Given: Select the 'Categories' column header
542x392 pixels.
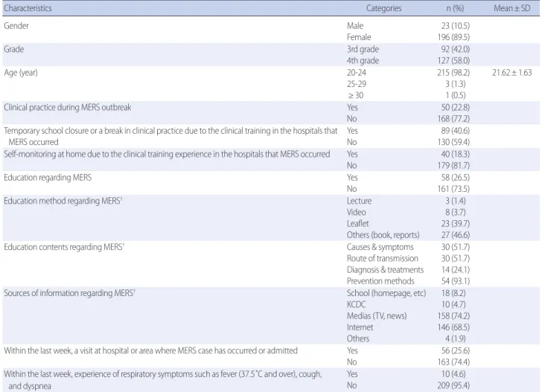Looking at the screenshot, I should tap(384, 8).
